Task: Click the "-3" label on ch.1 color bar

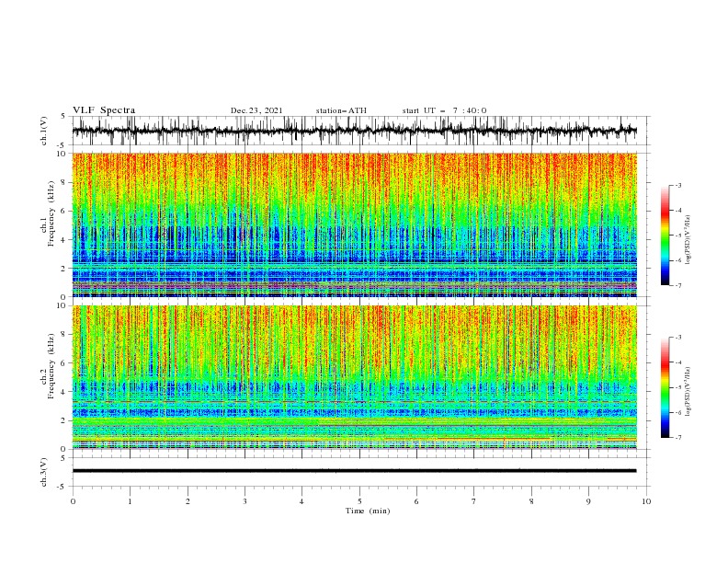Action: point(677,185)
